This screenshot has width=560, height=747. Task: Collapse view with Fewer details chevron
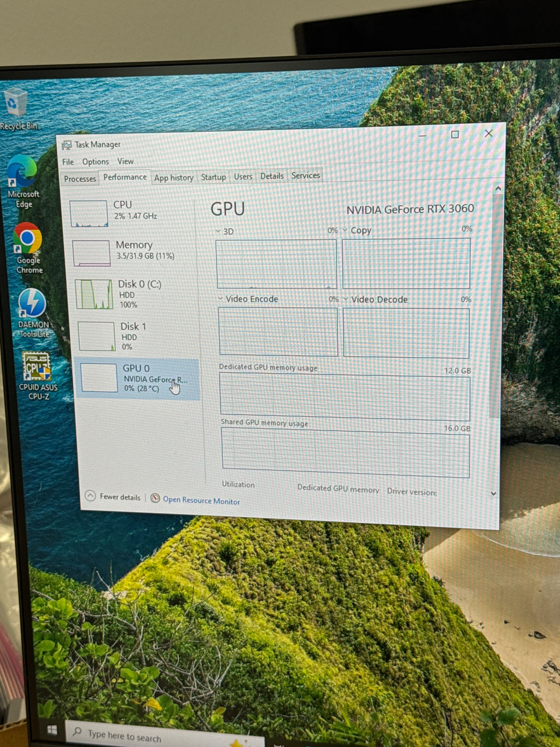pos(90,496)
